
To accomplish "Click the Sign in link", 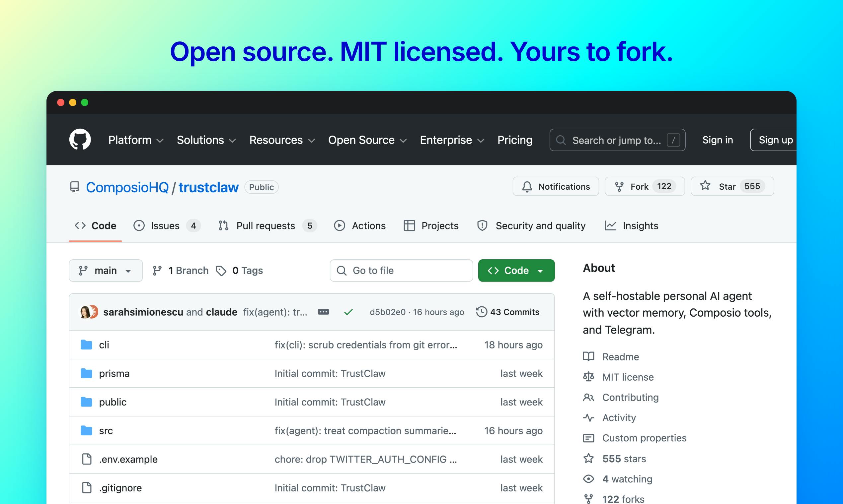I will (x=718, y=140).
